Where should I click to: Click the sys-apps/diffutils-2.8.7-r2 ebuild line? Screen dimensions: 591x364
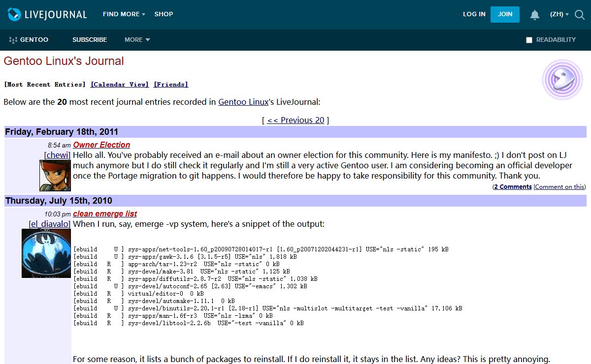196,279
